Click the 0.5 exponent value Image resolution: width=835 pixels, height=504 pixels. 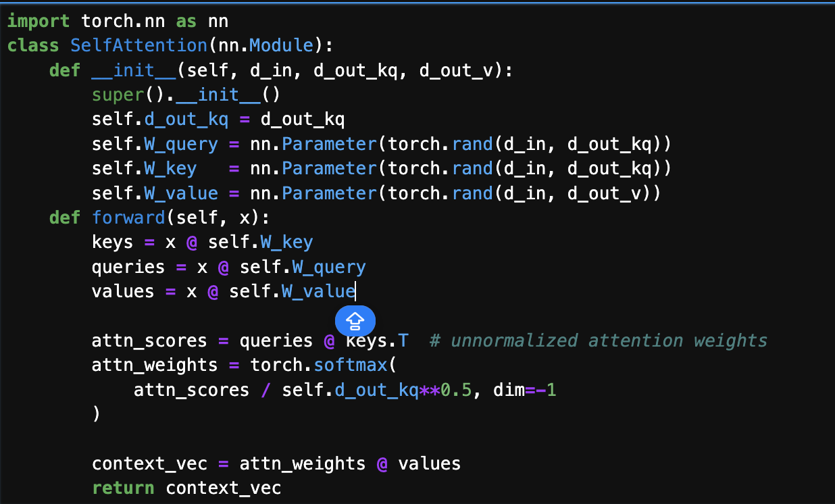point(456,390)
